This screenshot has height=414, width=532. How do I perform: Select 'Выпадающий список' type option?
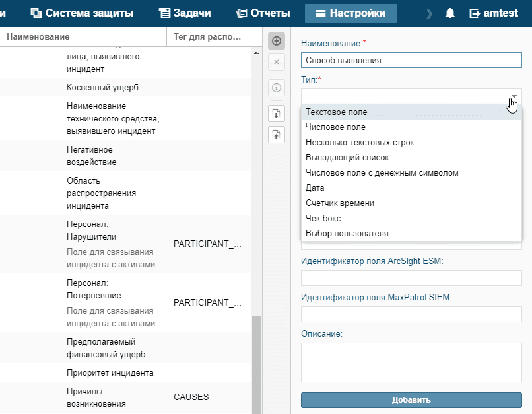click(x=347, y=158)
